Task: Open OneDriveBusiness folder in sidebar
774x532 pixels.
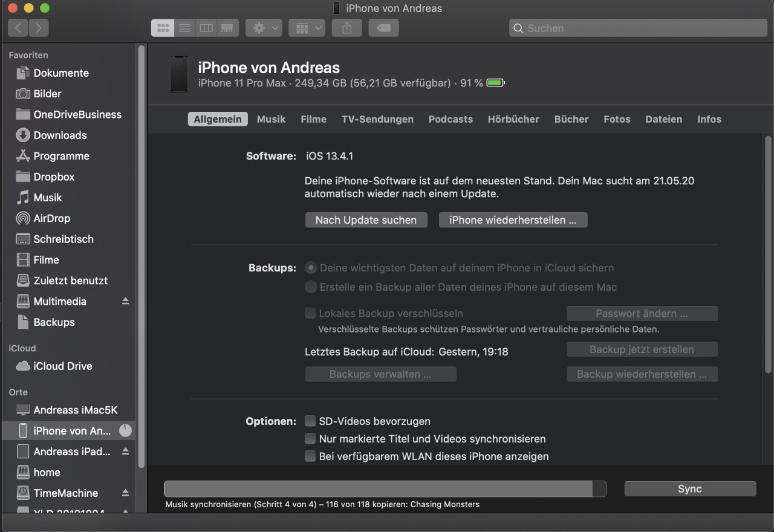Action: 68,115
